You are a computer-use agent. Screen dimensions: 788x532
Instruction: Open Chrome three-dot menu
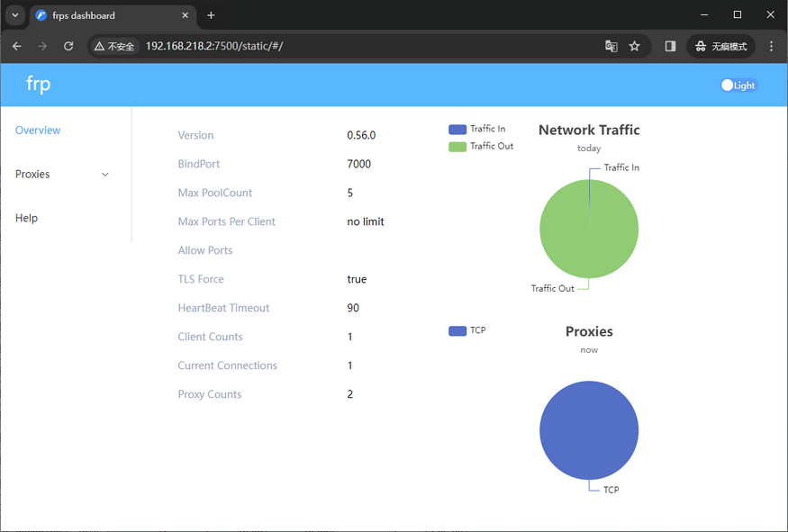(x=772, y=46)
